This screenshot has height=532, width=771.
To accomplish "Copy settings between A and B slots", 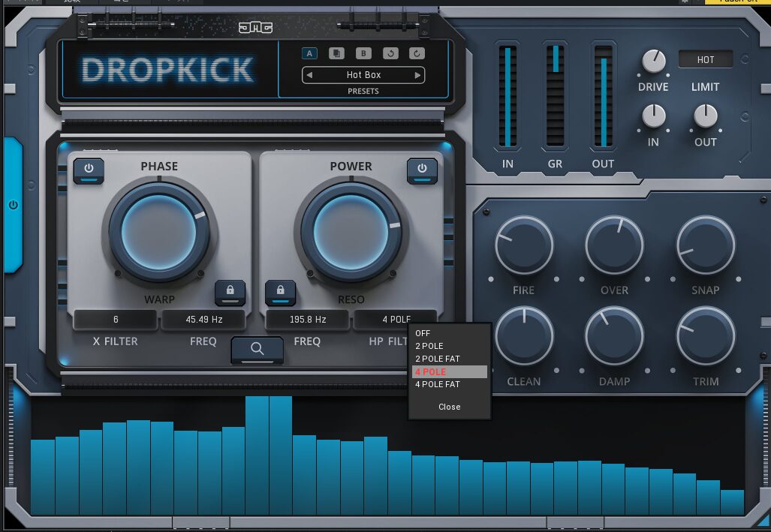I will pyautogui.click(x=336, y=53).
